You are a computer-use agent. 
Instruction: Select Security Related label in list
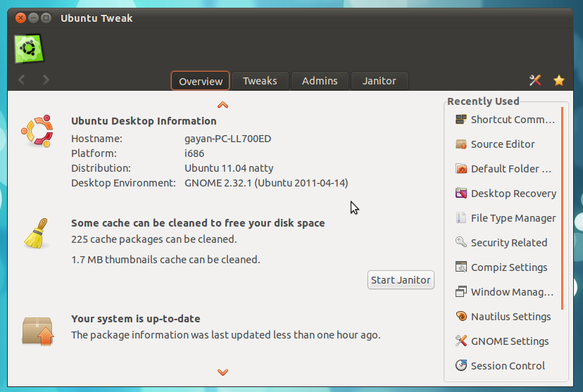click(x=509, y=243)
